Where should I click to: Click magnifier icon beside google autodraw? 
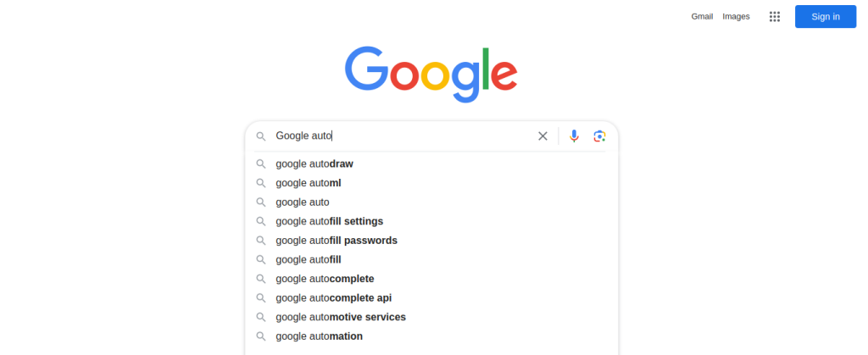(261, 164)
